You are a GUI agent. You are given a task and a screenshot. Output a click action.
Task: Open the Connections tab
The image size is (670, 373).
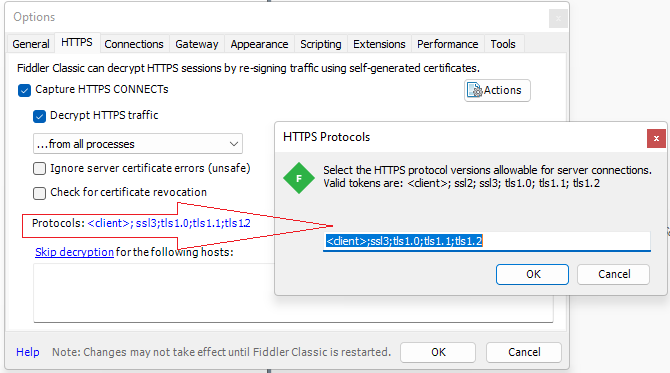[134, 44]
